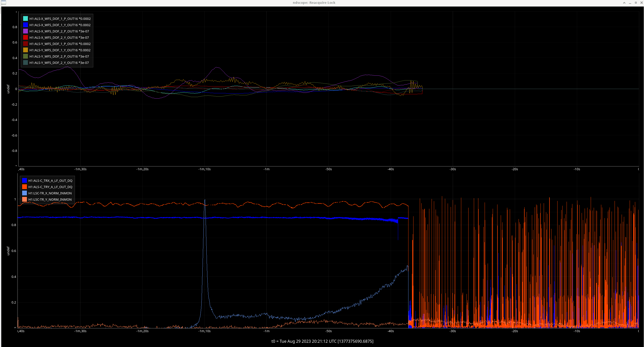The width and height of the screenshot is (644, 347).
Task: Click the red swatch for ALS-X_WFS_DOF_2_Y_OUT16
Action: tap(25, 37)
